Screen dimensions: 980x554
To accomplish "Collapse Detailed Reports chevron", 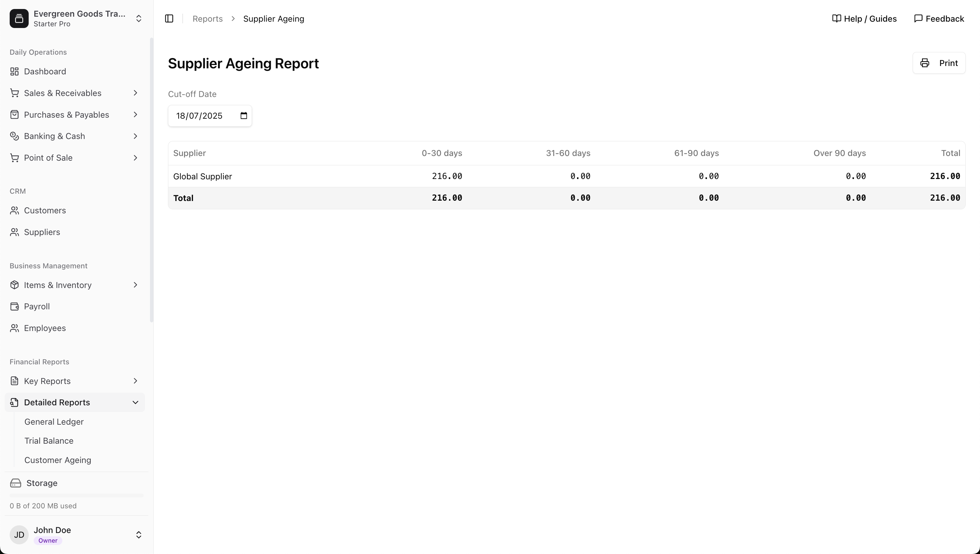I will click(x=135, y=403).
